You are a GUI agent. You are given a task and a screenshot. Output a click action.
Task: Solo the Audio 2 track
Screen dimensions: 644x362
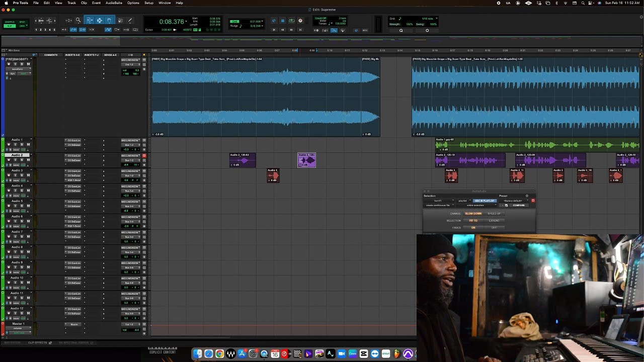click(x=22, y=160)
